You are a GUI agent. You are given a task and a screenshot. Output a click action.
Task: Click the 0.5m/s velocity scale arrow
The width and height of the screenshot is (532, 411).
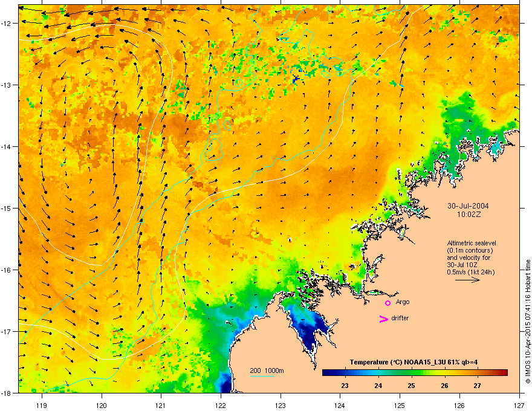[467, 280]
